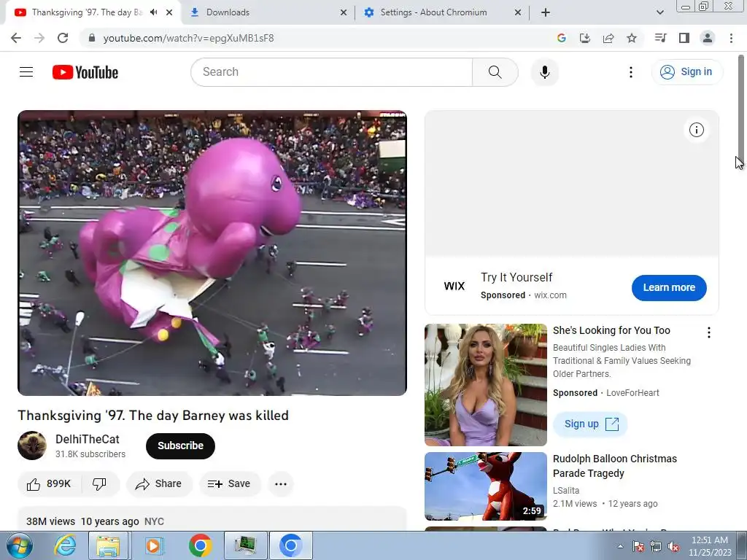
Task: Open Rudolph Balloon Christmas Parade Tragedy title
Action: [614, 466]
